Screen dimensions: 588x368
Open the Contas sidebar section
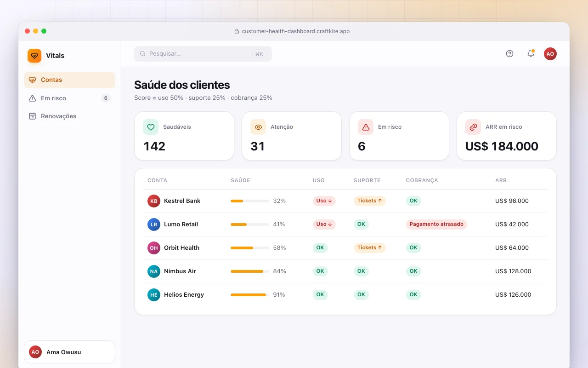pos(69,80)
